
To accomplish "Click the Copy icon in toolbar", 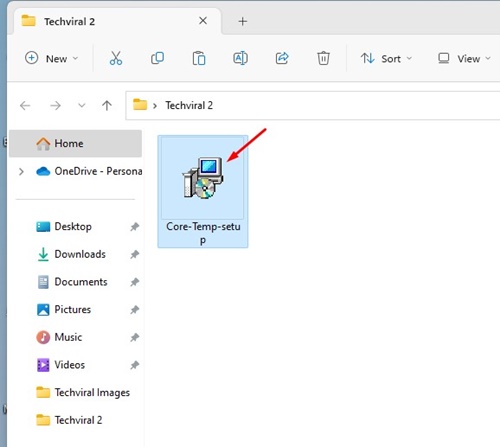I will [x=157, y=58].
